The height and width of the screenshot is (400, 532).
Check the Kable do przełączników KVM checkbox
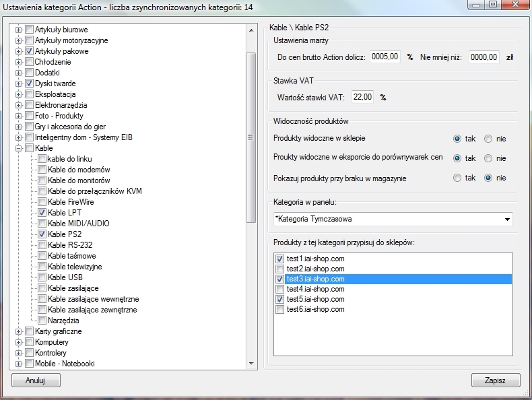click(42, 191)
